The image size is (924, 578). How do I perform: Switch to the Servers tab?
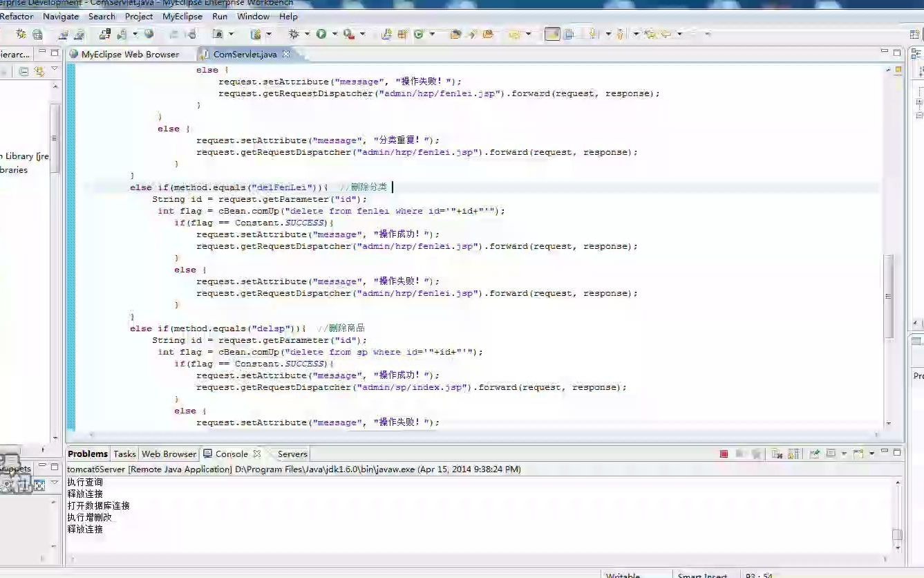(292, 454)
